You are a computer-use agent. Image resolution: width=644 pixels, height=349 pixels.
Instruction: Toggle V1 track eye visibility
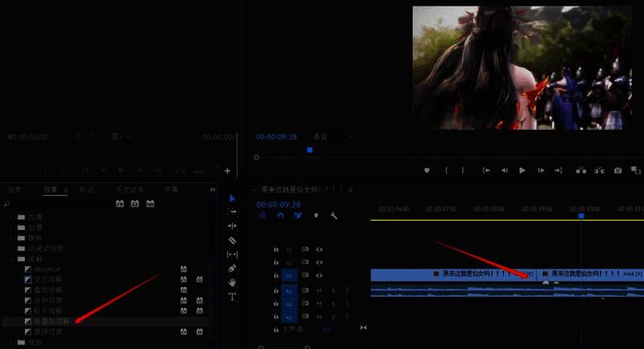click(x=319, y=276)
